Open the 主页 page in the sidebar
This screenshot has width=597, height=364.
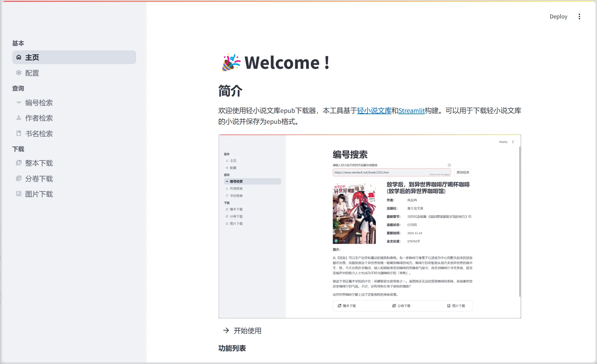[x=74, y=57]
